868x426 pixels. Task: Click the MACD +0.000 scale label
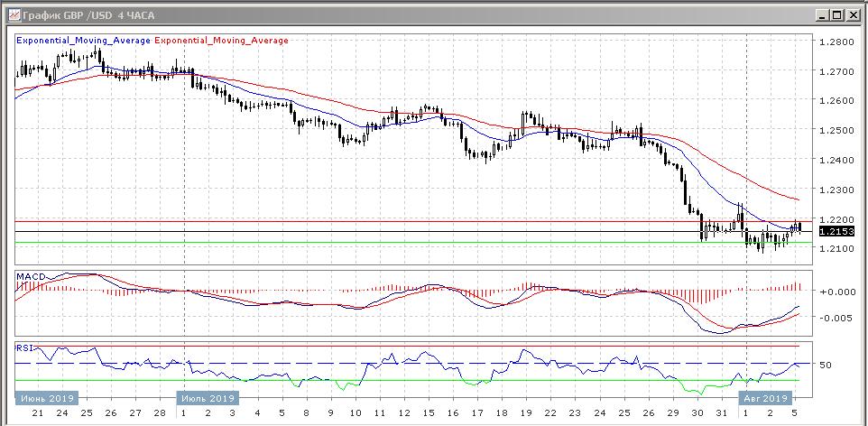point(836,292)
